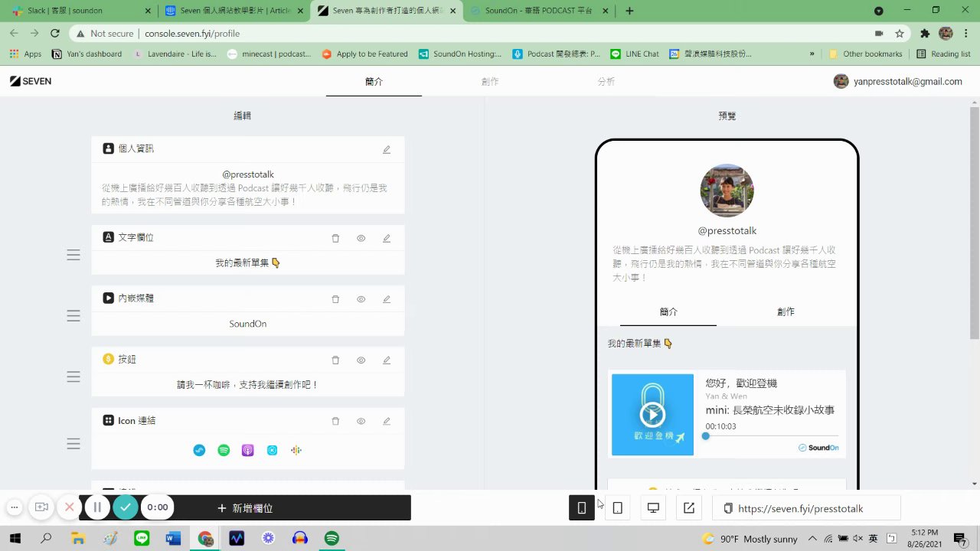The height and width of the screenshot is (551, 980).
Task: Edit the 個人資訊 section with pencil icon
Action: click(x=387, y=149)
